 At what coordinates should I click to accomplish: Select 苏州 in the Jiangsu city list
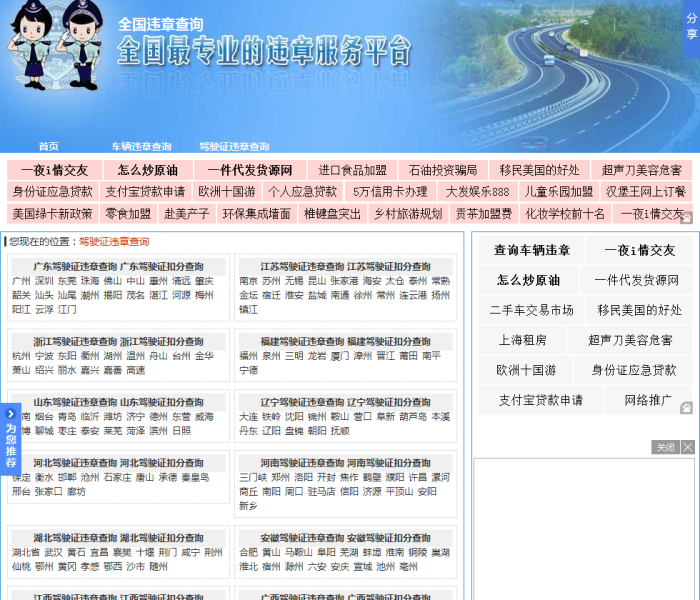271,281
